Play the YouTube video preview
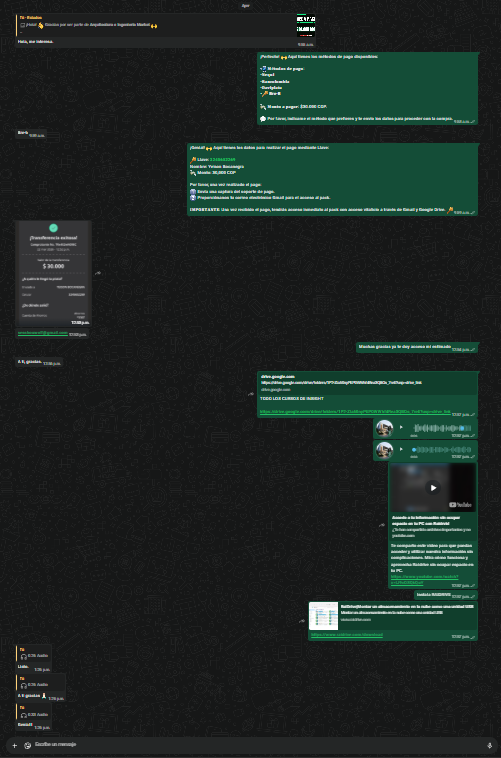The image size is (501, 758). [433, 488]
